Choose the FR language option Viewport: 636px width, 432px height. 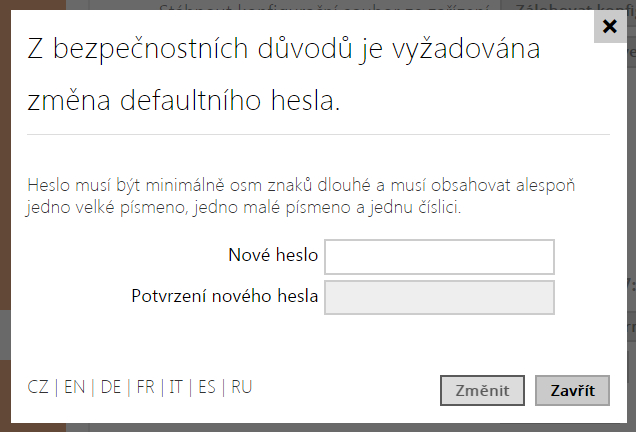145,387
